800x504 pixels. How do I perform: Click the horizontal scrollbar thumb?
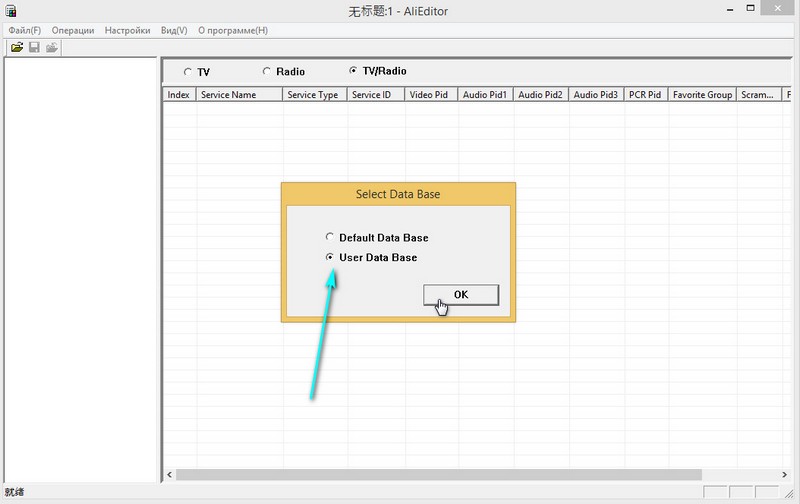[x=439, y=474]
